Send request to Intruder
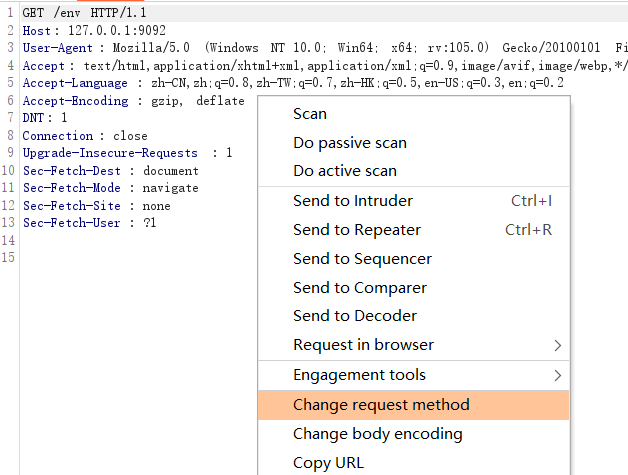 click(413, 201)
